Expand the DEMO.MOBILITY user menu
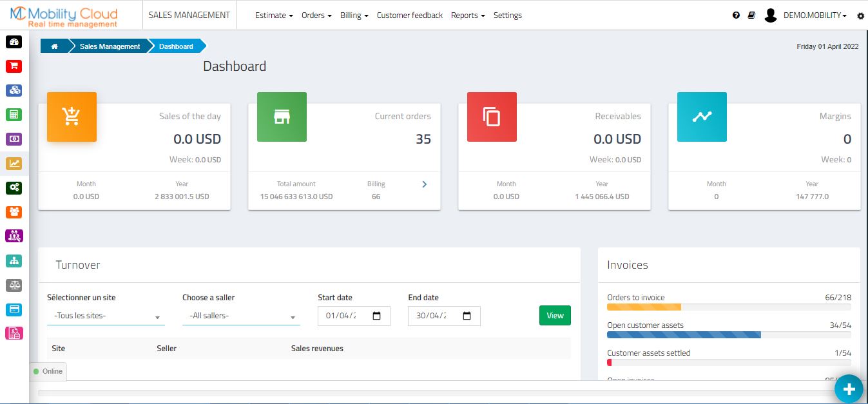Viewport: 868px width, 404px height. click(x=815, y=15)
